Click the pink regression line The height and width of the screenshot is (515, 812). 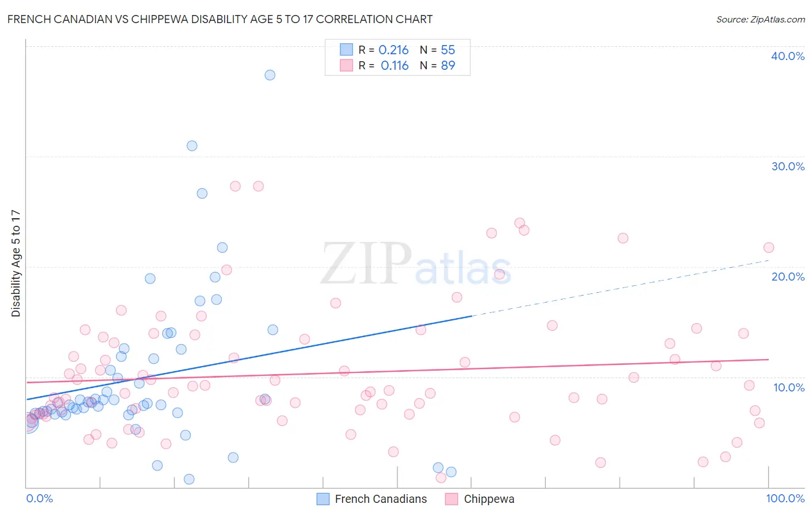tap(397, 371)
